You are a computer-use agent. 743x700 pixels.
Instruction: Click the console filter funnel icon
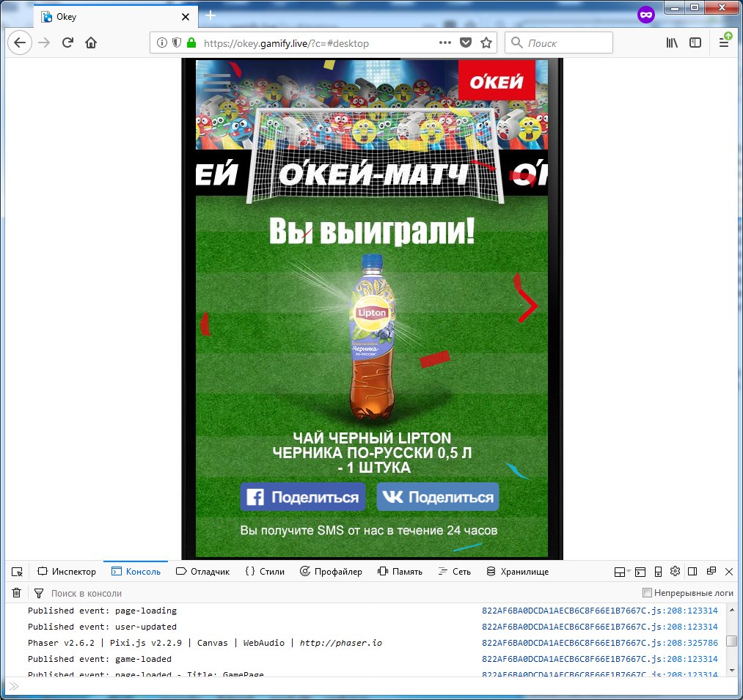39,593
